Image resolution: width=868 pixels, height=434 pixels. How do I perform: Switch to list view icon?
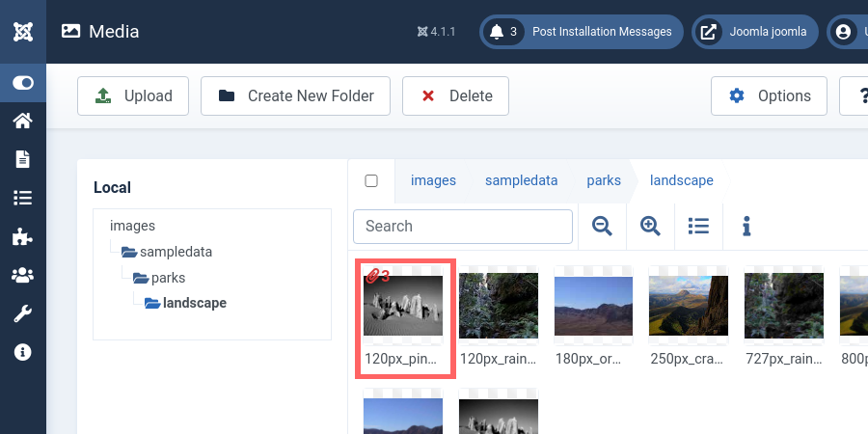pos(698,226)
